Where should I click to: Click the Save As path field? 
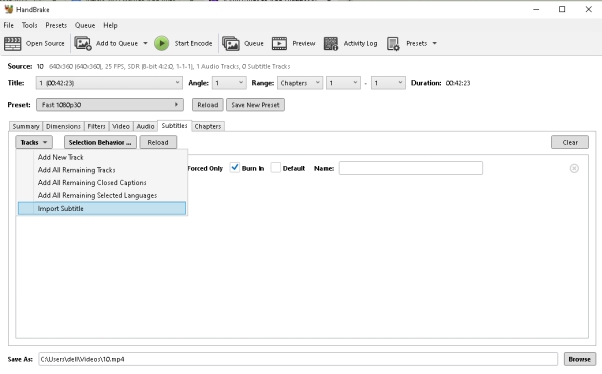298,359
